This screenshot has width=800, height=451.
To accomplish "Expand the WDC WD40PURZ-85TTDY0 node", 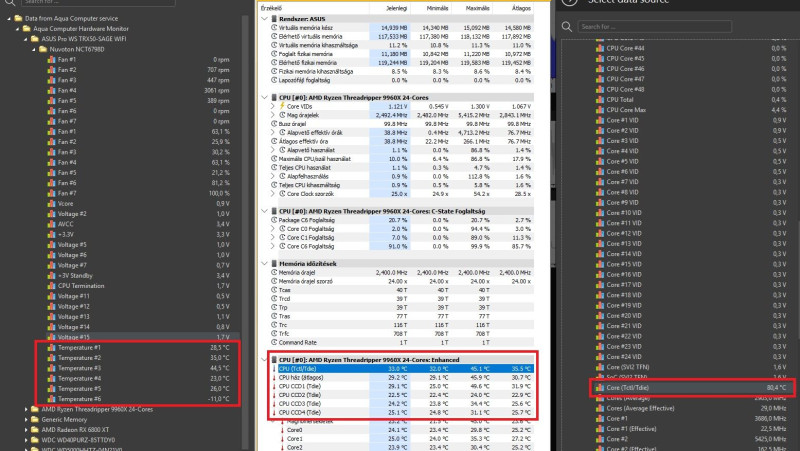I will point(26,440).
